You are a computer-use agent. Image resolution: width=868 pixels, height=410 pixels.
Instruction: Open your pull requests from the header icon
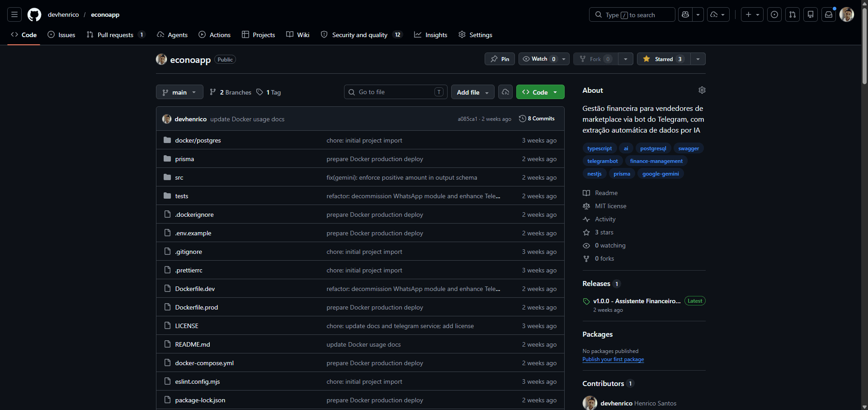click(793, 14)
